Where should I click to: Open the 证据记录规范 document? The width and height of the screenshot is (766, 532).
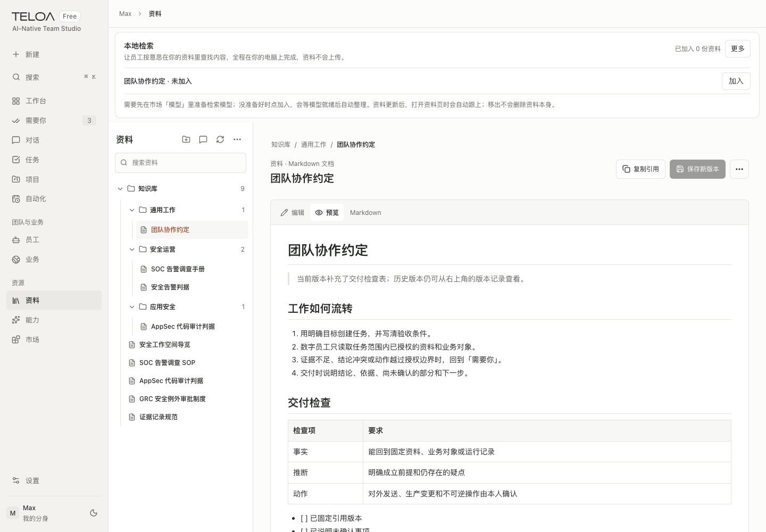(x=186, y=417)
